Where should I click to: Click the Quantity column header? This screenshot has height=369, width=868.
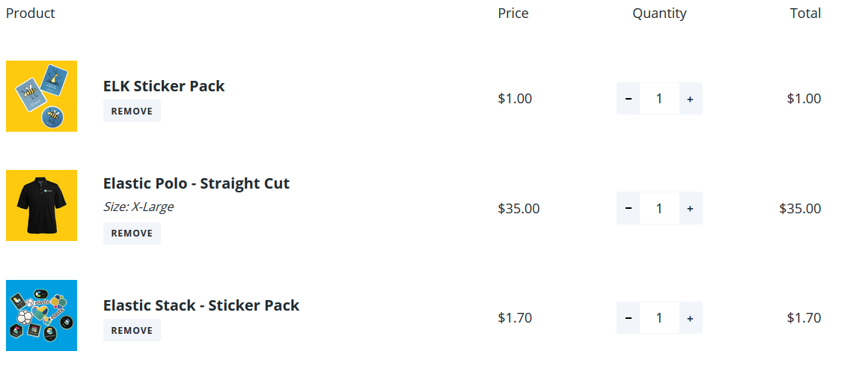click(659, 13)
